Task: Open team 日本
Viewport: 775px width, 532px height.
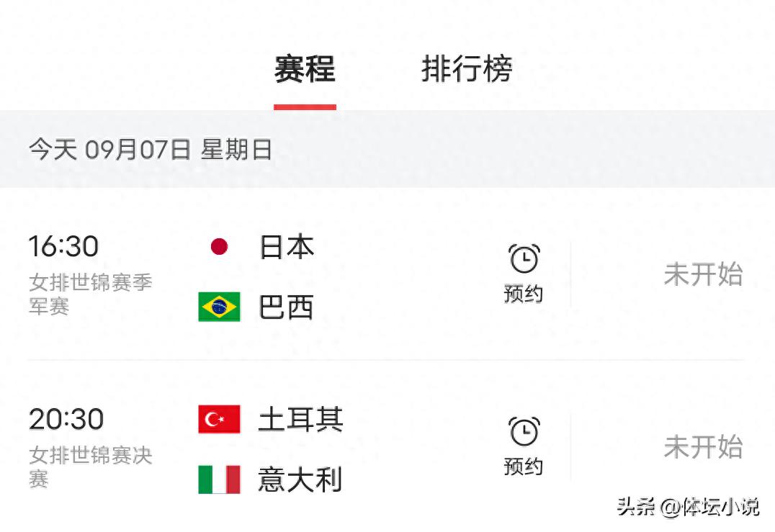Action: [287, 246]
